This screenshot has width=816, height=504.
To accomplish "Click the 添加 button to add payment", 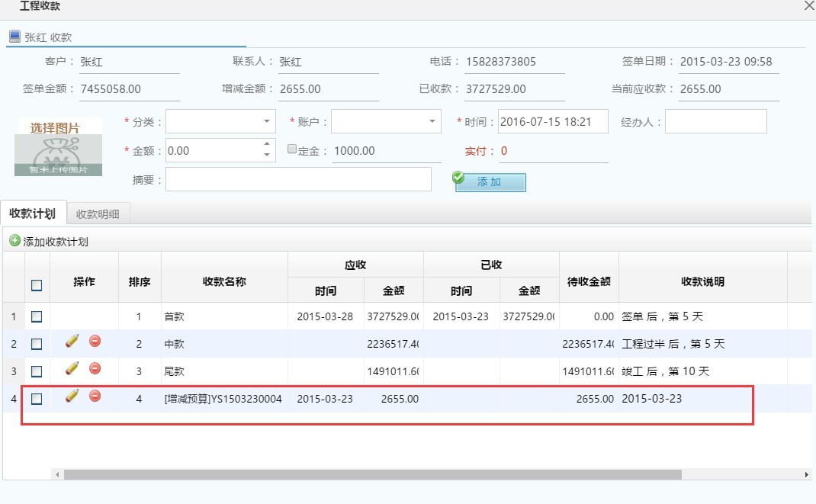I will tap(491, 181).
